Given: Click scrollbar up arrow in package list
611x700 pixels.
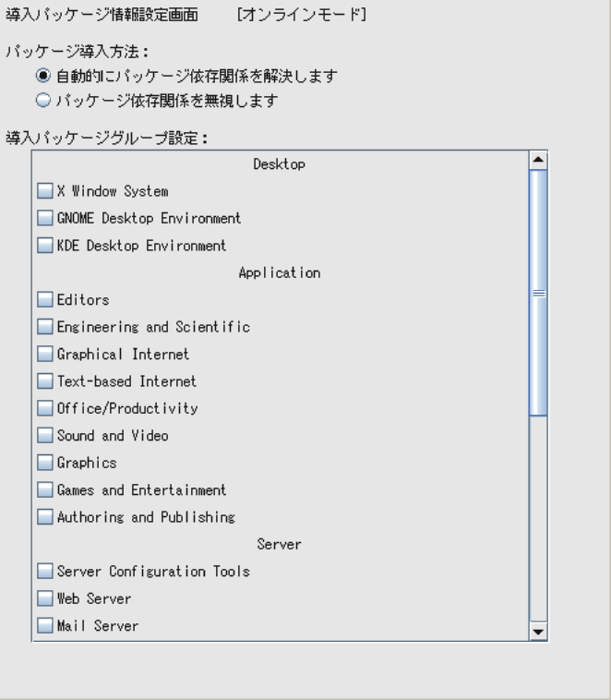Looking at the screenshot, I should coord(538,159).
